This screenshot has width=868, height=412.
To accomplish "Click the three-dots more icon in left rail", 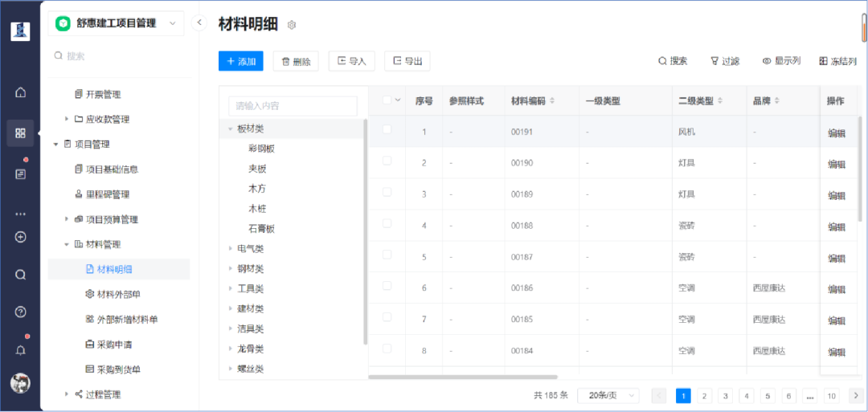I will (x=20, y=214).
